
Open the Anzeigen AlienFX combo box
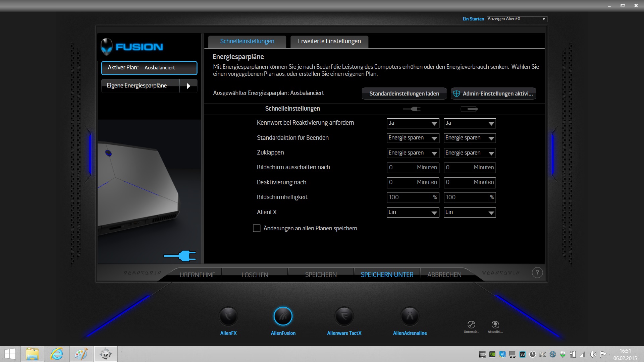click(x=517, y=19)
